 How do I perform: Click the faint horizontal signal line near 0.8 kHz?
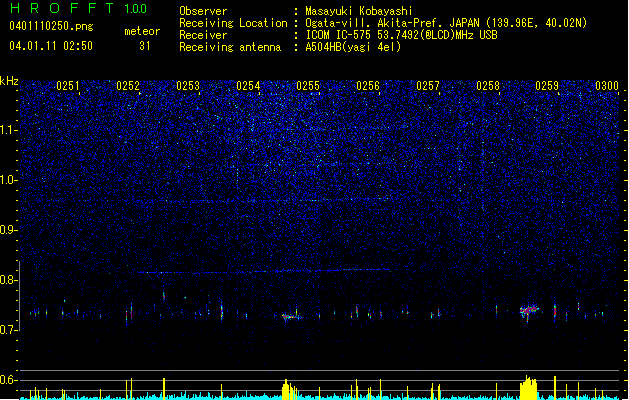(264, 271)
